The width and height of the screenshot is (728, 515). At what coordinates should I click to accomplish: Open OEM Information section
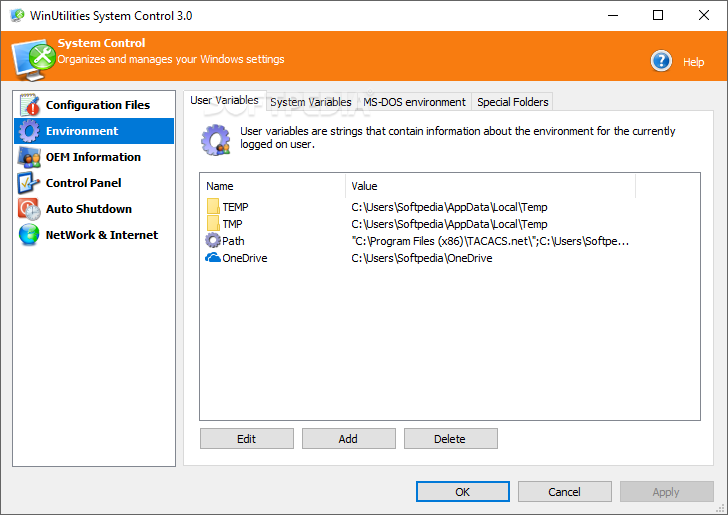pyautogui.click(x=94, y=157)
